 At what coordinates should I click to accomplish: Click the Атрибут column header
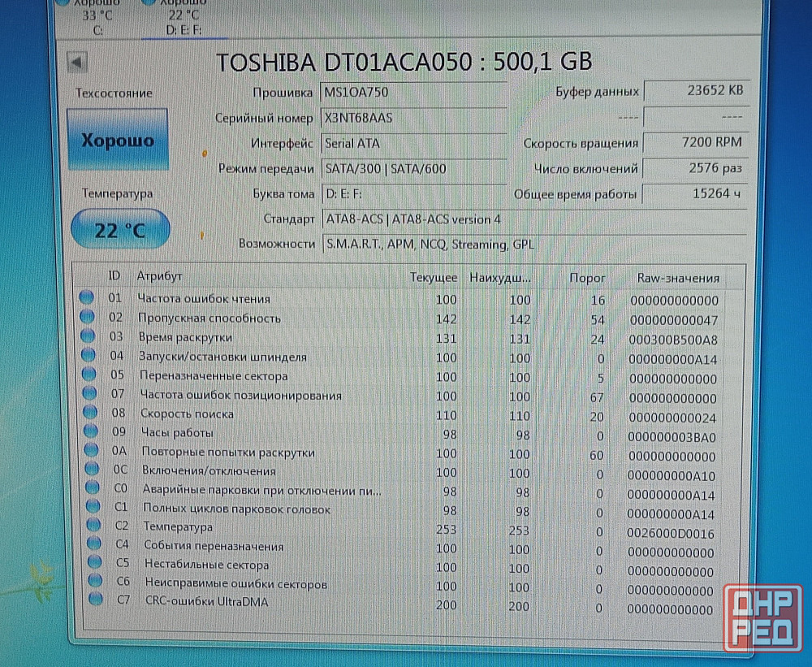159,276
